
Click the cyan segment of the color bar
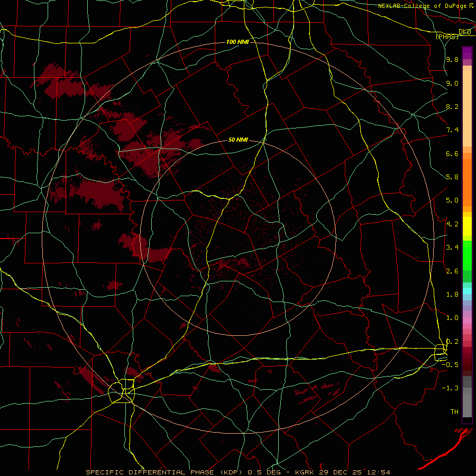pos(467,291)
